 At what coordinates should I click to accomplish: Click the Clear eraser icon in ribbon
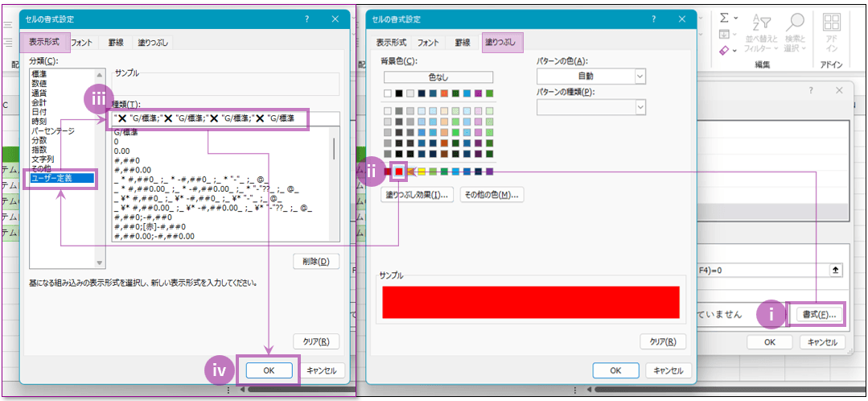click(724, 51)
